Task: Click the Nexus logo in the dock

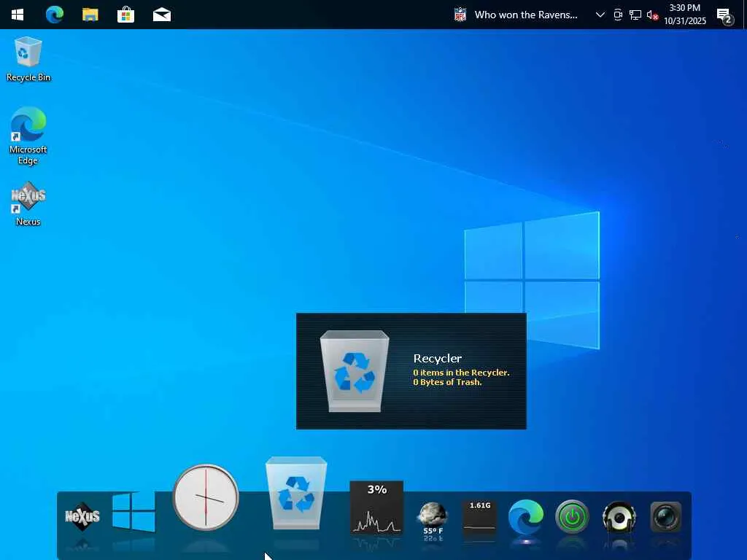Action: click(82, 516)
